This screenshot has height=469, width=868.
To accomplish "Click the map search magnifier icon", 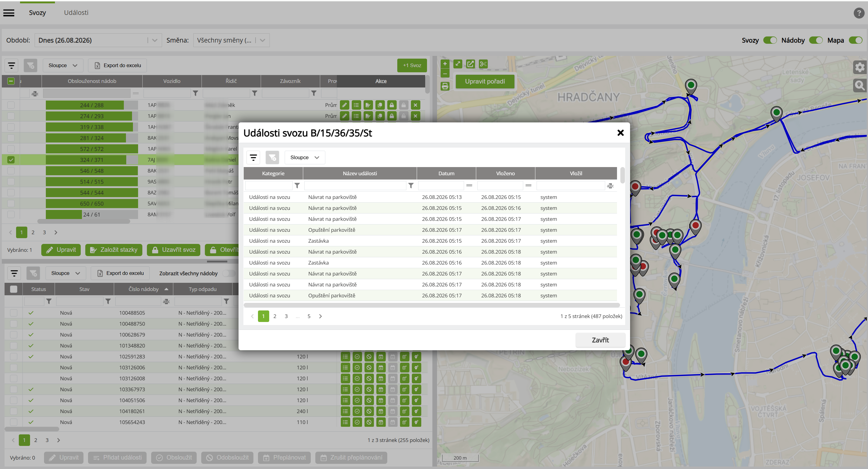I will 860,85.
